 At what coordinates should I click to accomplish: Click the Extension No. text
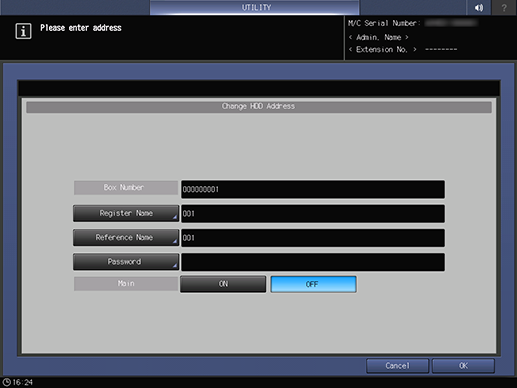click(382, 50)
